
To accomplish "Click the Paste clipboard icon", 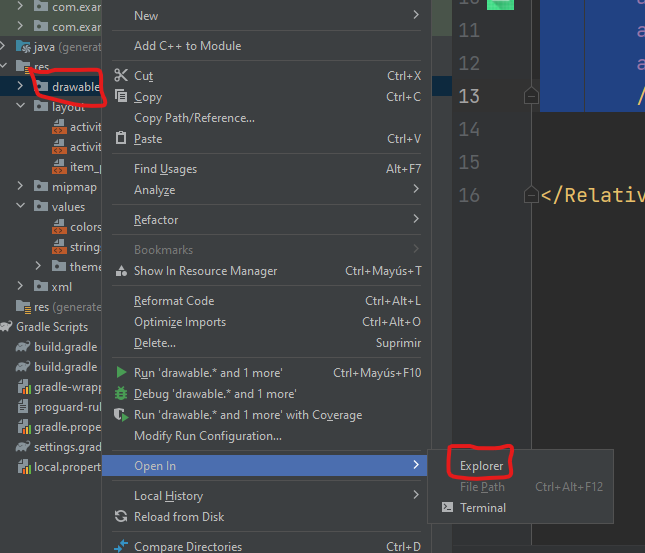I will coord(121,139).
